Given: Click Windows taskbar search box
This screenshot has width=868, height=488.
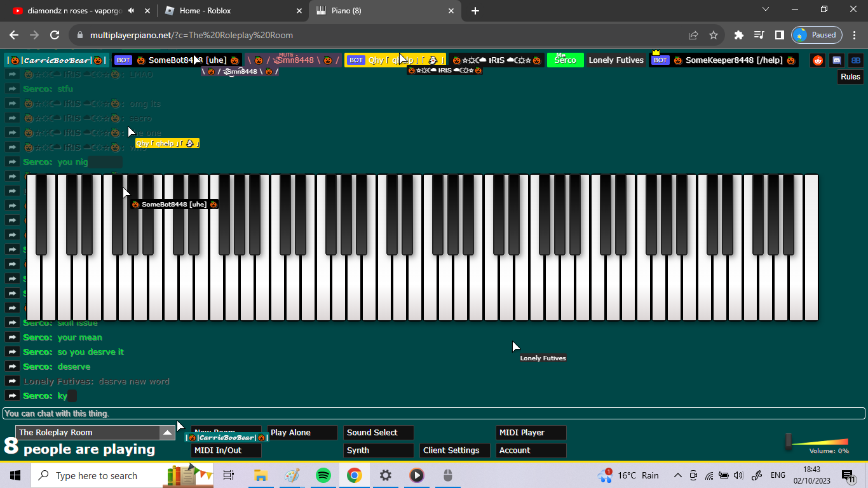Looking at the screenshot, I should 95,475.
